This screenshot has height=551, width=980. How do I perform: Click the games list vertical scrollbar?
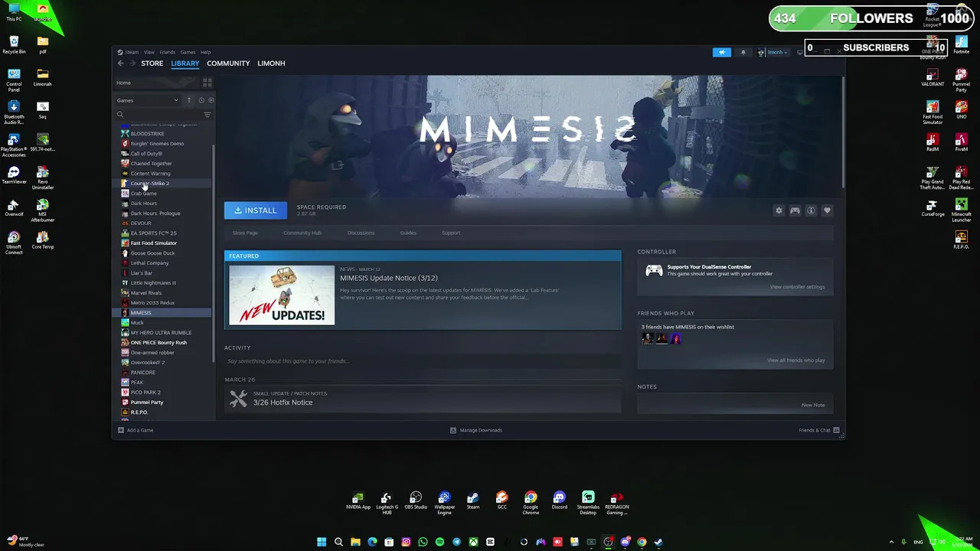(214, 253)
